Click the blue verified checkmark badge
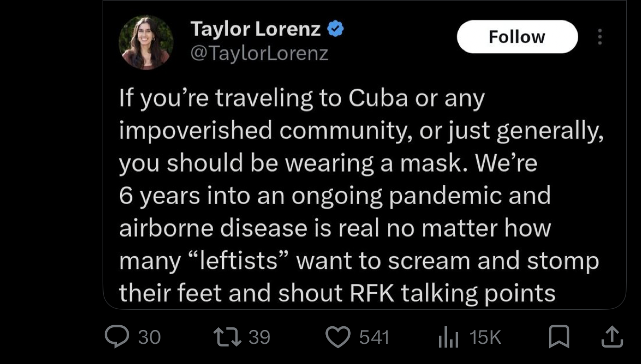The width and height of the screenshot is (641, 364). [x=335, y=29]
